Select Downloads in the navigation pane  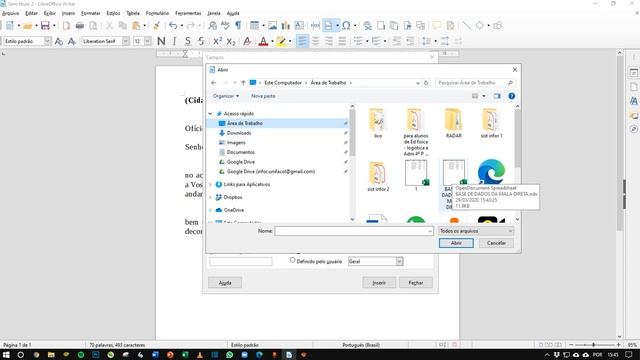(239, 133)
